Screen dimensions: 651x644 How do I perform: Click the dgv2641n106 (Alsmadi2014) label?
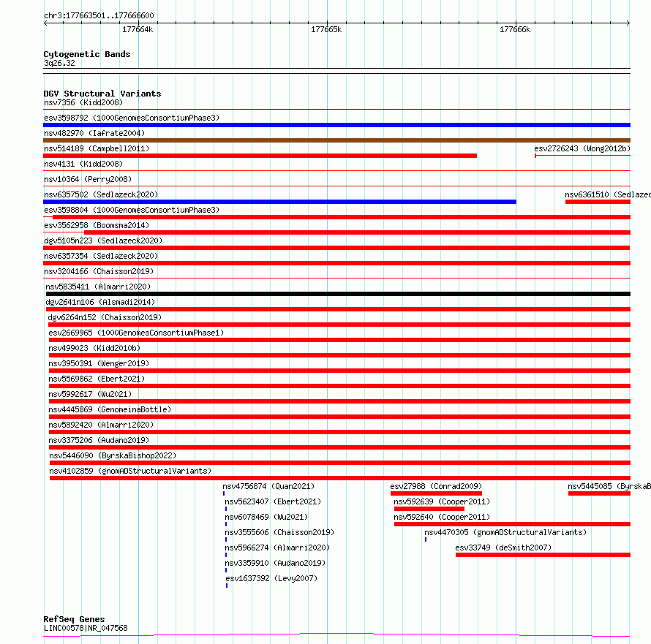tap(100, 302)
